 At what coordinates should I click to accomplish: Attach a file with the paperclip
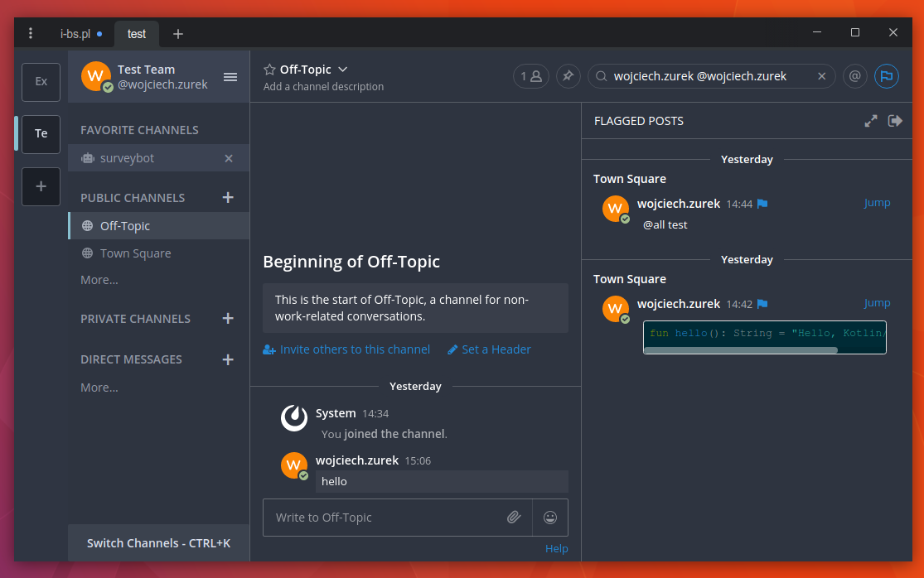pyautogui.click(x=514, y=518)
